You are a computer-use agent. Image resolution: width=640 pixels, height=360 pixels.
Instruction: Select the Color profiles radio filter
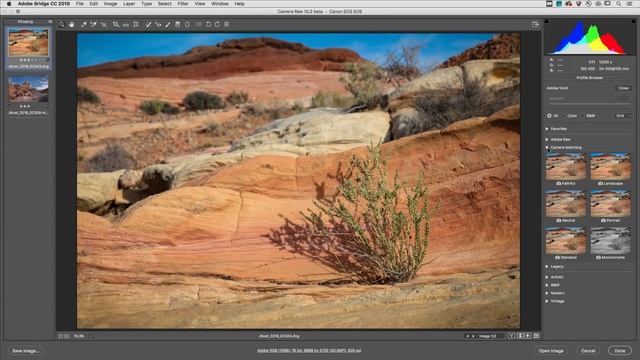pos(564,116)
